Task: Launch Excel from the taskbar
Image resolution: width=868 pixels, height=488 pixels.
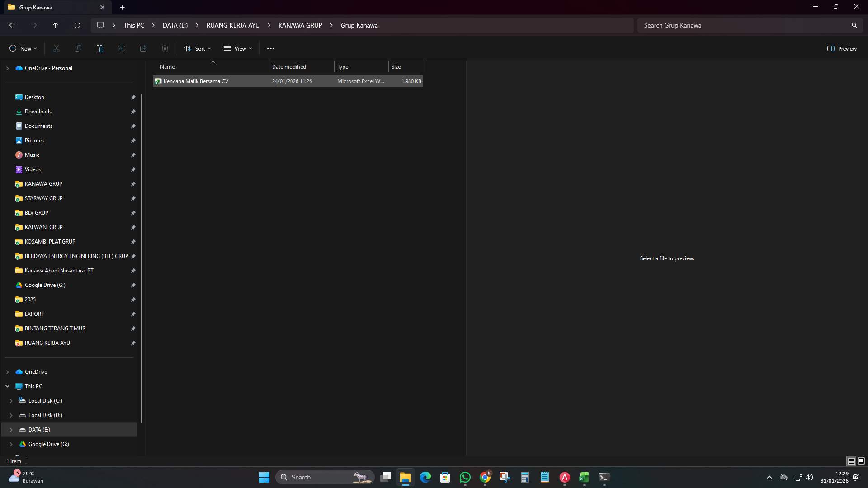Action: (x=584, y=477)
